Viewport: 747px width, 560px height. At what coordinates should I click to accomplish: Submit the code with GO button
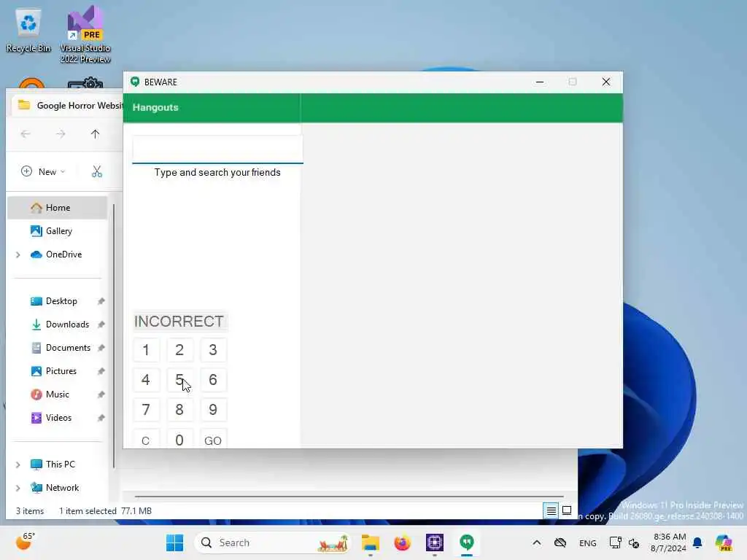pos(213,438)
